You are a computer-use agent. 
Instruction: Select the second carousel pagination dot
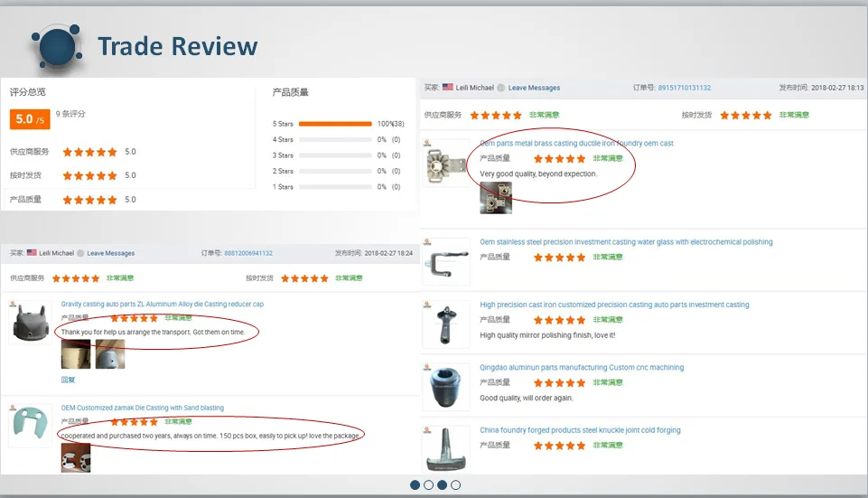pyautogui.click(x=428, y=485)
